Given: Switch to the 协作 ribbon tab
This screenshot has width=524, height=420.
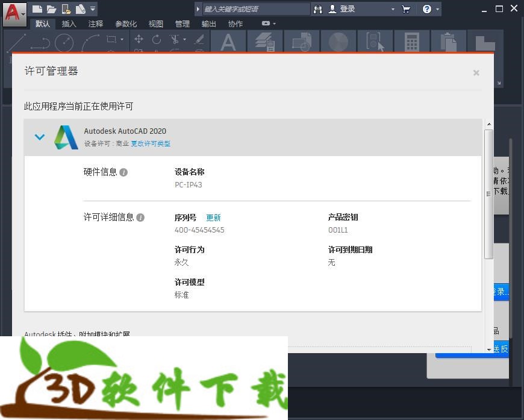Looking at the screenshot, I should click(235, 24).
